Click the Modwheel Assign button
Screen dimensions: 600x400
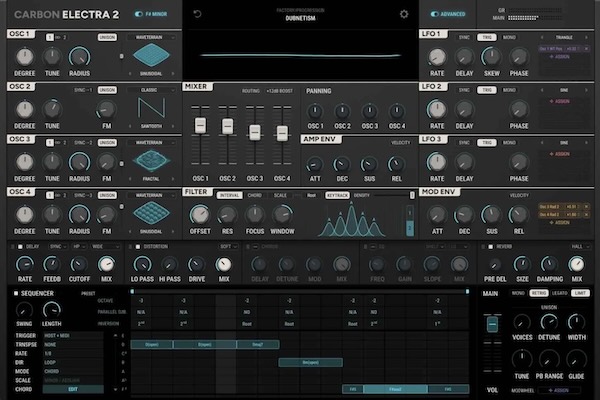(559, 390)
